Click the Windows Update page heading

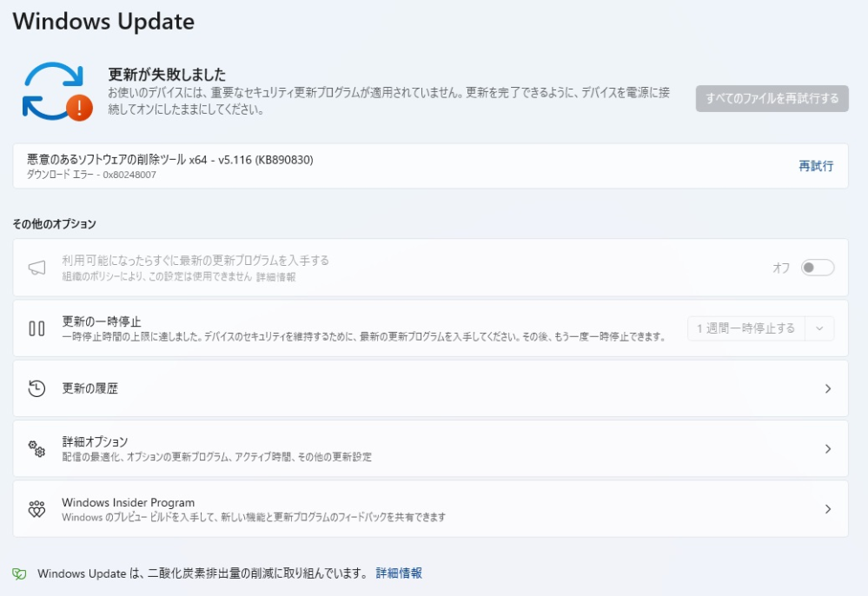(103, 22)
